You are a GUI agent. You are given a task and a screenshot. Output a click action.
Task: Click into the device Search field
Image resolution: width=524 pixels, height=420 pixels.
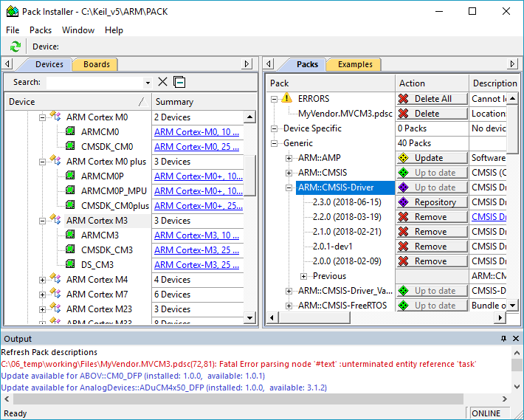click(95, 82)
